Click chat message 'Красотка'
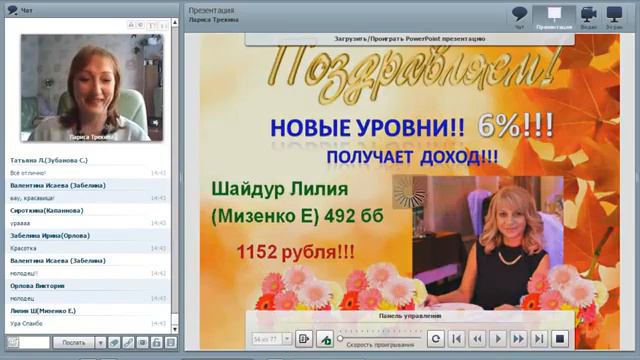 click(x=23, y=248)
